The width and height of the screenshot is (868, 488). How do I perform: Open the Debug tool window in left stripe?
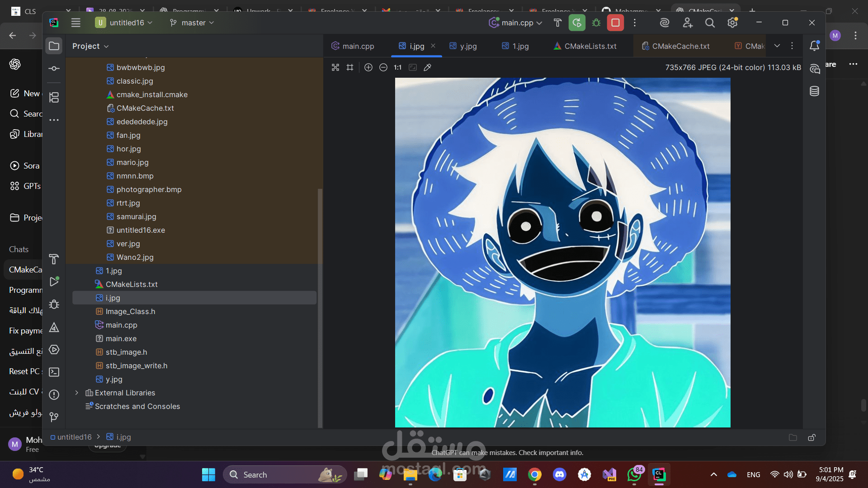pyautogui.click(x=54, y=304)
